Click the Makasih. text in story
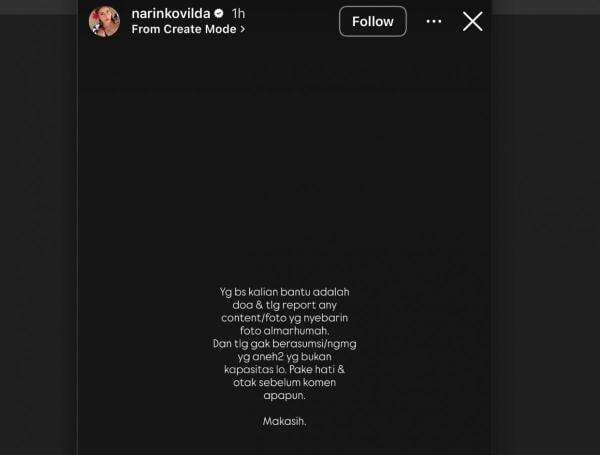 [x=284, y=421]
